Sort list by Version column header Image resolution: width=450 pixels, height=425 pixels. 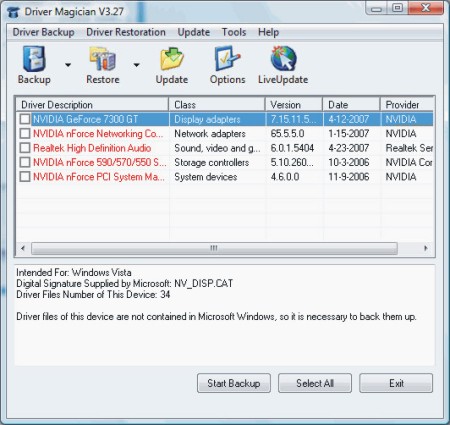294,105
